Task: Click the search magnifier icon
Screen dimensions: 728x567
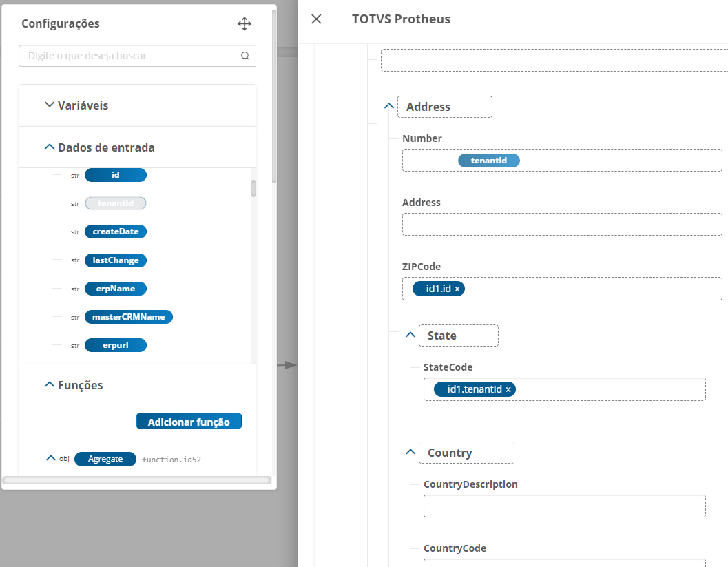Action: coord(245,56)
